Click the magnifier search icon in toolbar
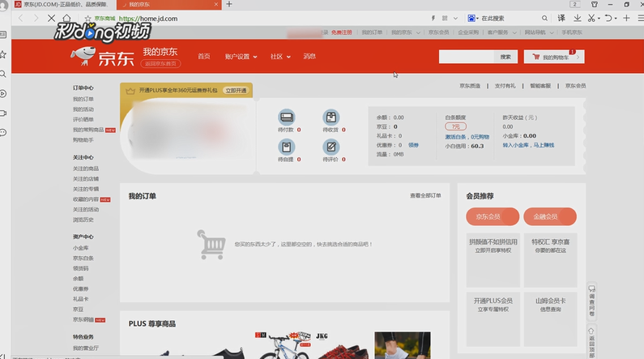644x359 pixels. (x=544, y=18)
